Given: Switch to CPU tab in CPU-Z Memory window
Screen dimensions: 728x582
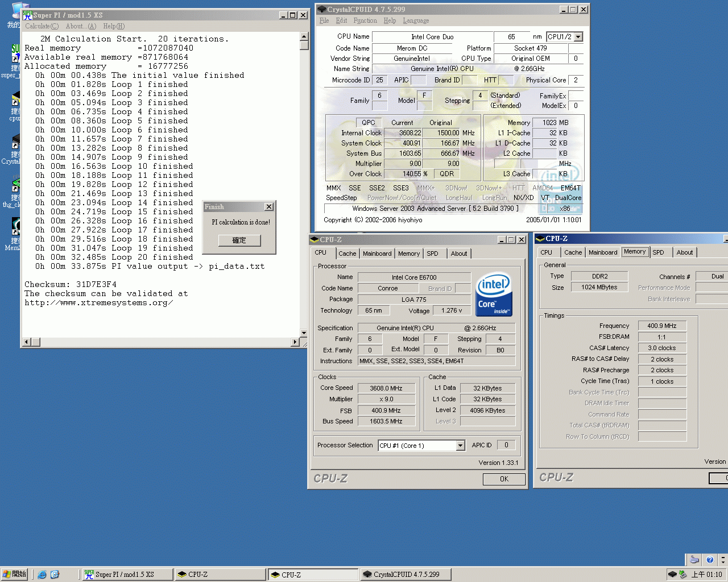Looking at the screenshot, I should (547, 252).
